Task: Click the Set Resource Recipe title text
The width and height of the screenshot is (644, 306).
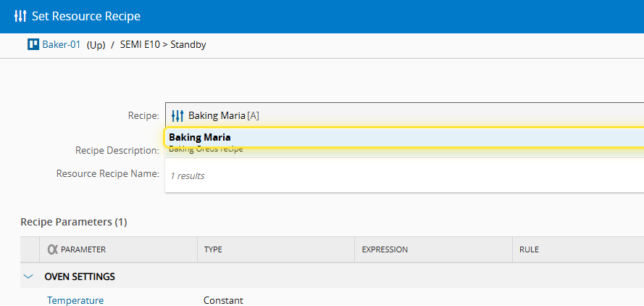Action: click(86, 16)
